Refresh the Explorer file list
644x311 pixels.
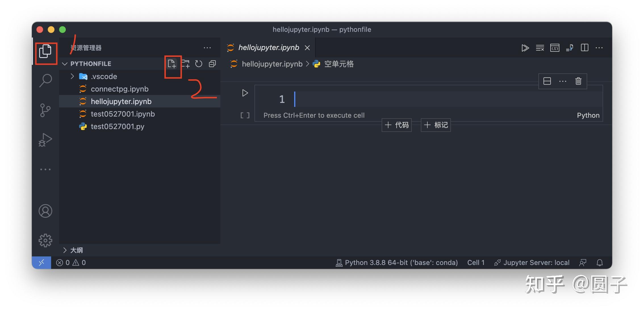198,64
